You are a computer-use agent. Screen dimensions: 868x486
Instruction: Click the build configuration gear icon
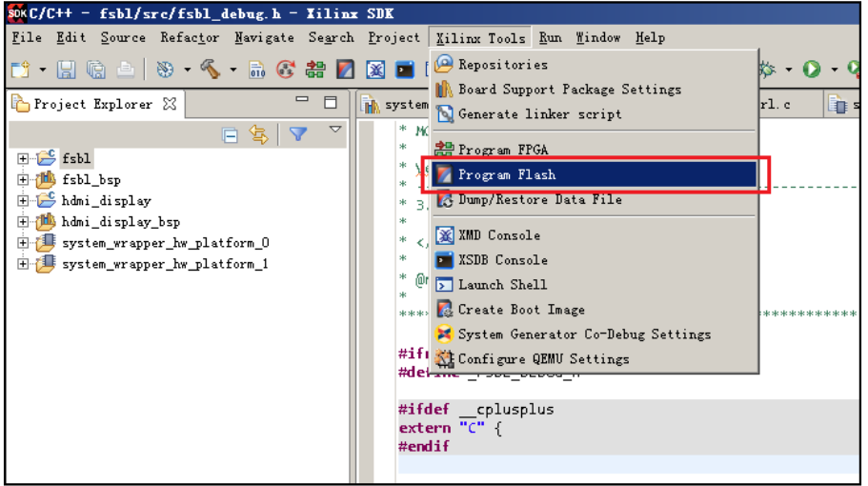(x=165, y=70)
